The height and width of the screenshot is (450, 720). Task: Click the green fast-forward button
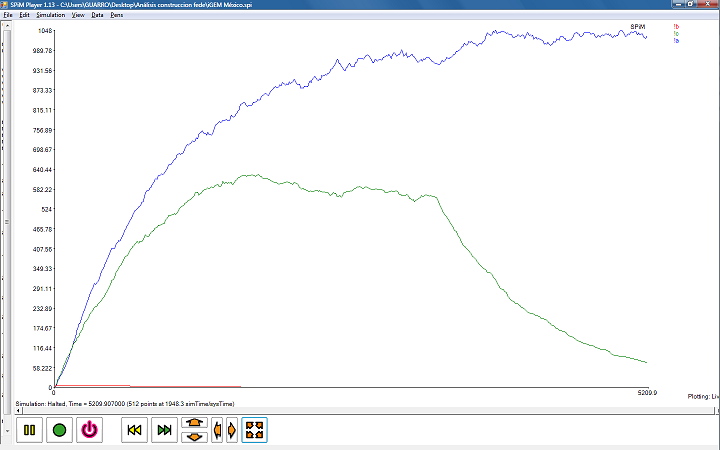point(164,430)
